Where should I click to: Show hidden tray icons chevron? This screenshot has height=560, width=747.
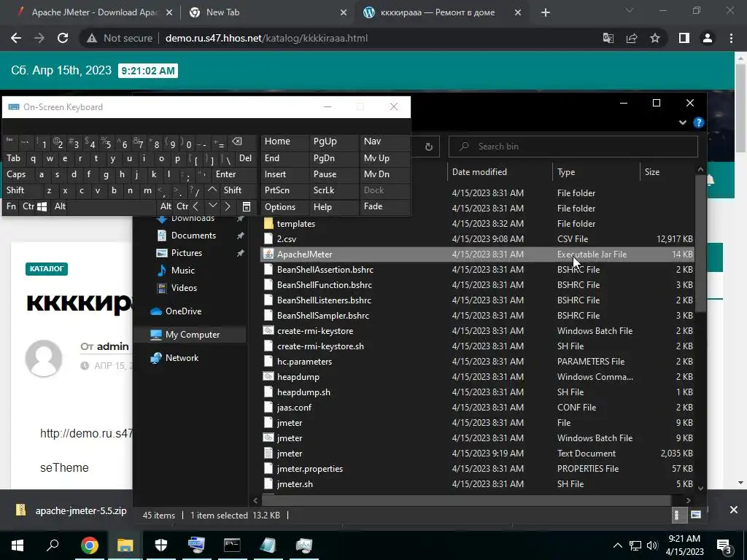[x=617, y=545]
